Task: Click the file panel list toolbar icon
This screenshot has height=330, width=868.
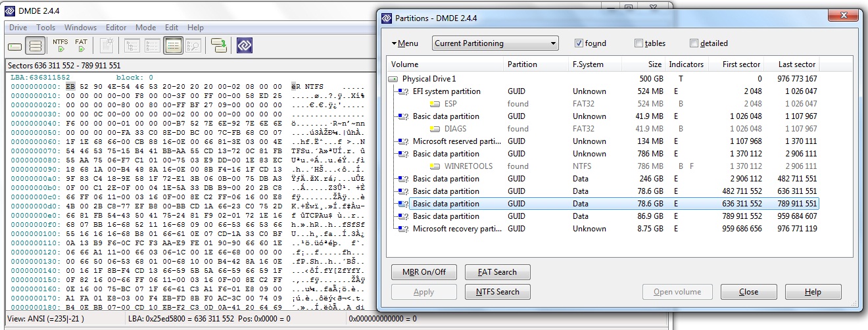Action: 153,46
